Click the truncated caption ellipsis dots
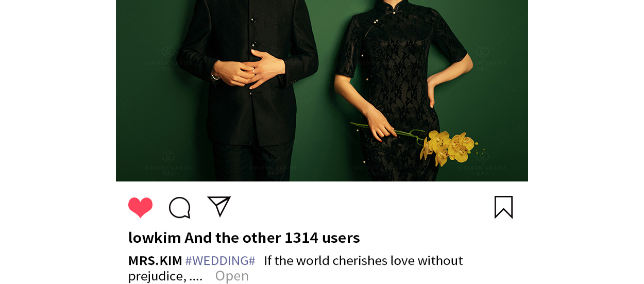This screenshot has height=284, width=644. [196, 277]
